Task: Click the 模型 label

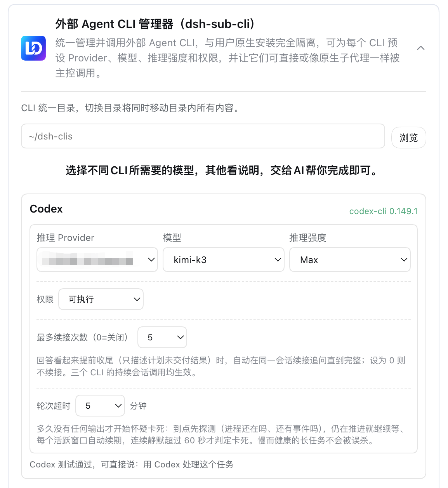Action: pyautogui.click(x=172, y=238)
